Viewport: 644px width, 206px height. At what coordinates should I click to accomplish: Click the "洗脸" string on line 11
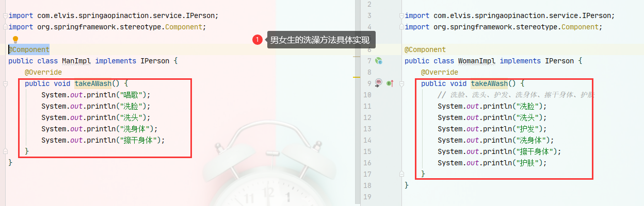point(527,106)
